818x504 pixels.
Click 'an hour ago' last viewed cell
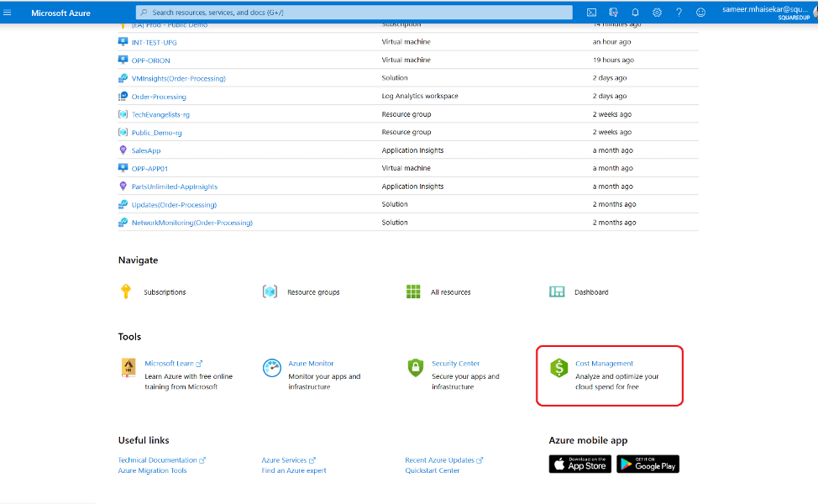pos(611,42)
